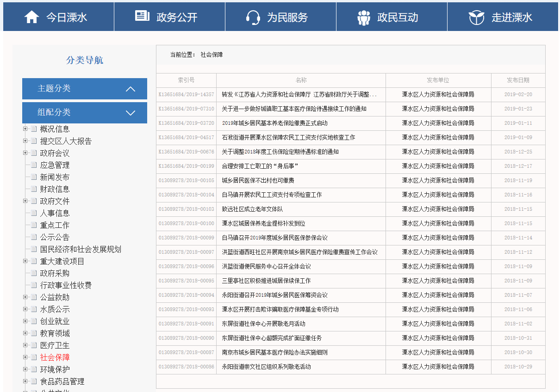560x392 pixels.
Task: Click the document icon beside 政府采购
Action: point(34,273)
